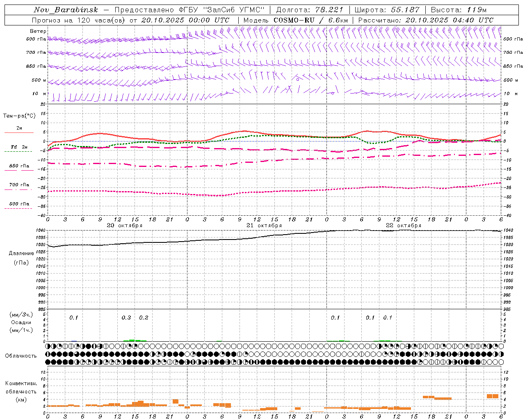The width and height of the screenshot is (525, 420).
Task: Click the 500 гПа temperature legend entry
Action: click(x=19, y=204)
